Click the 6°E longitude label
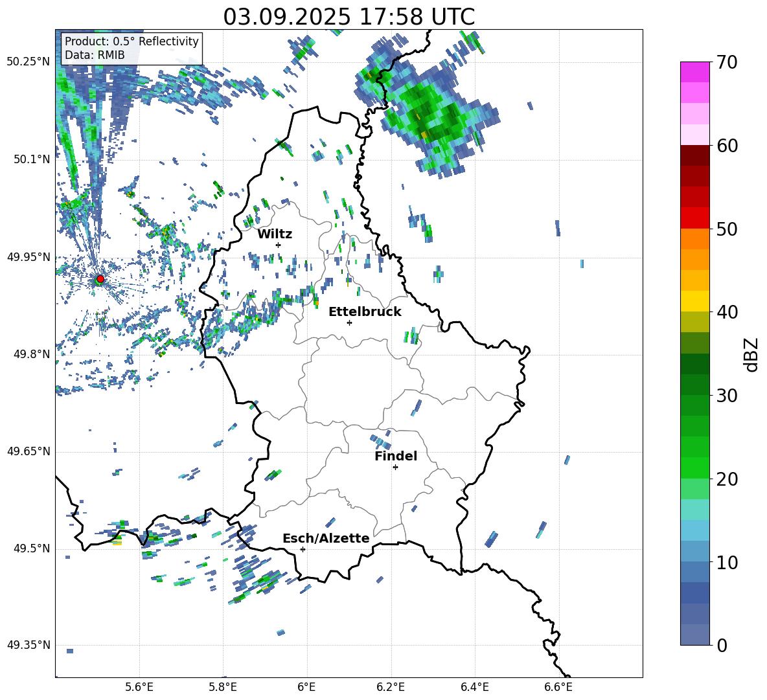The width and height of the screenshot is (767, 700). pyautogui.click(x=306, y=687)
